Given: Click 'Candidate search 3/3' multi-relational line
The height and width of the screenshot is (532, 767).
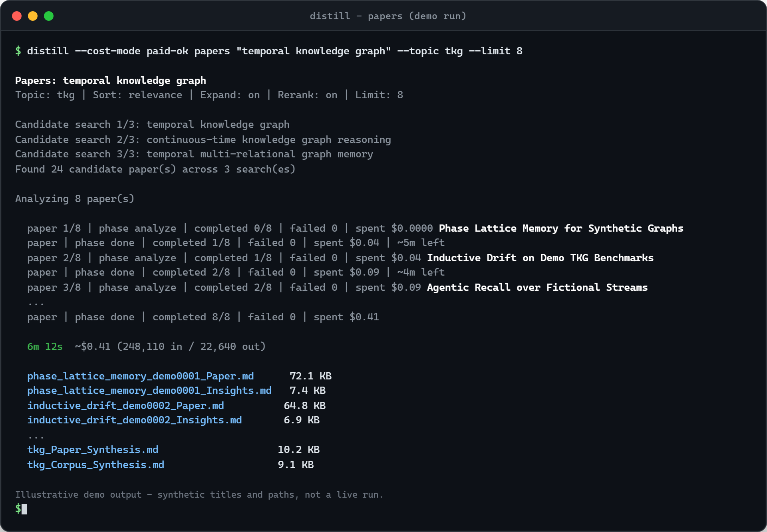Looking at the screenshot, I should click(x=194, y=154).
